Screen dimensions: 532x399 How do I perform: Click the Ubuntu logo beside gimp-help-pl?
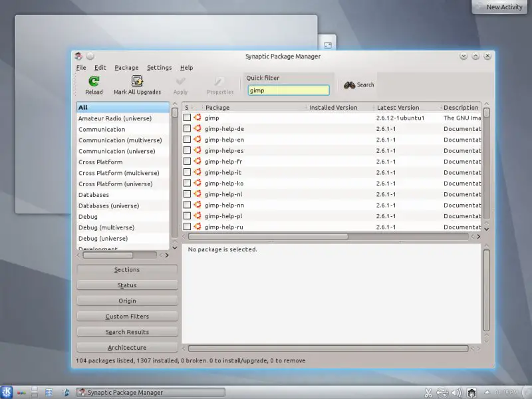point(198,215)
